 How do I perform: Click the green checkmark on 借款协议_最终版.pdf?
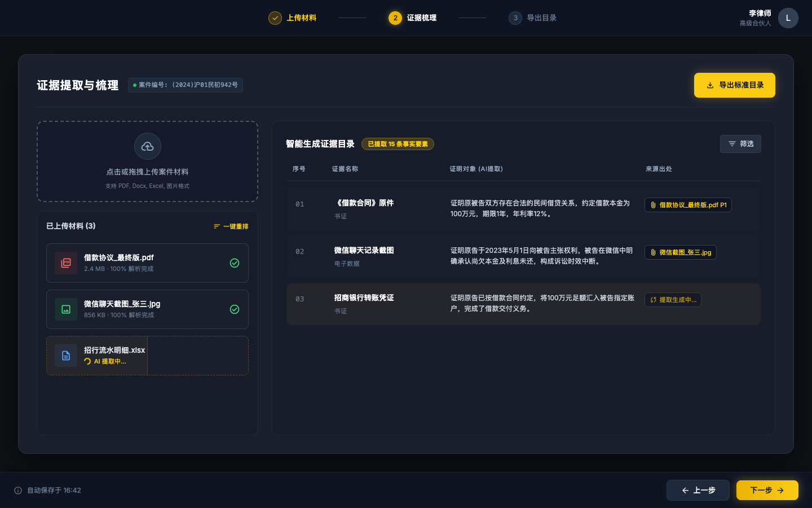[x=235, y=263]
